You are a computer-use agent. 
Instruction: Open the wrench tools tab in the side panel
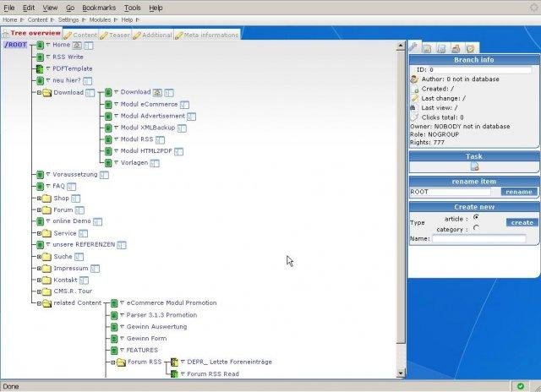[x=414, y=47]
